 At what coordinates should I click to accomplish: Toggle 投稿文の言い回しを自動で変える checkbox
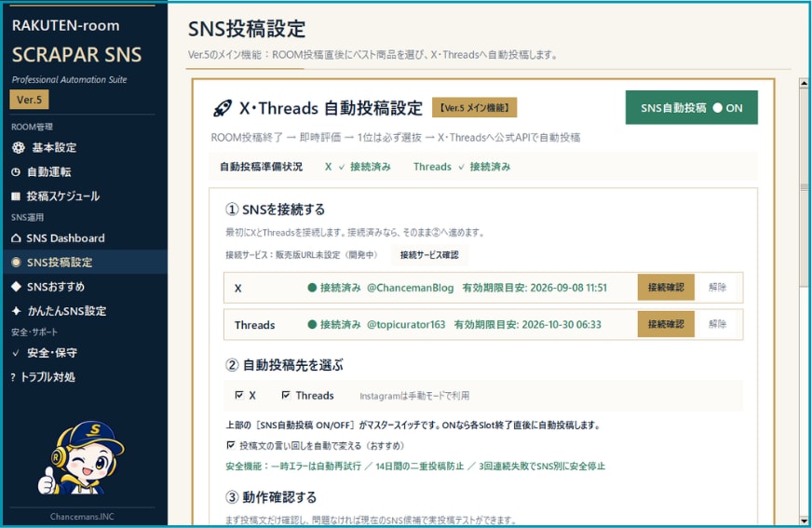(x=231, y=445)
